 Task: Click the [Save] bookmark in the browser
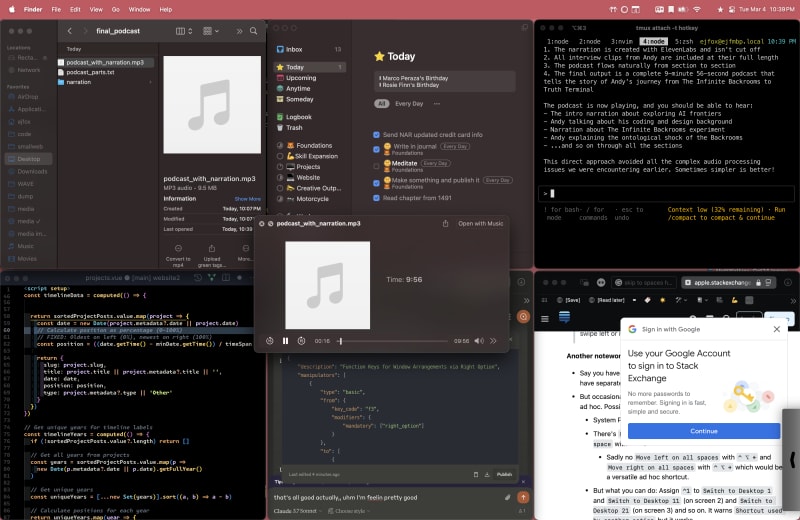coord(569,300)
